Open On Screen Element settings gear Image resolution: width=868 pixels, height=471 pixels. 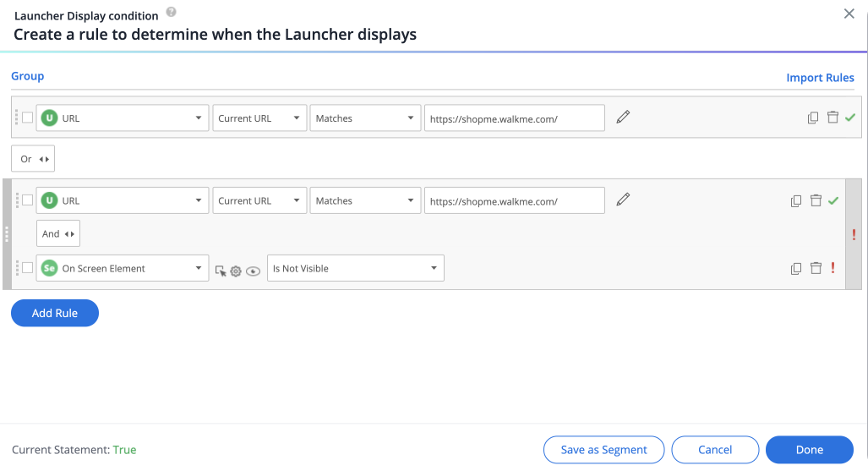point(236,271)
